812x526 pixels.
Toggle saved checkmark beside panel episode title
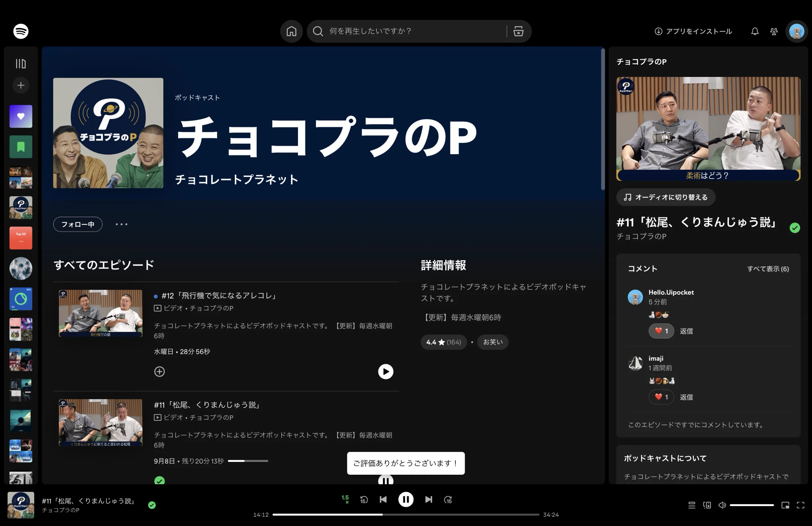[x=795, y=228]
